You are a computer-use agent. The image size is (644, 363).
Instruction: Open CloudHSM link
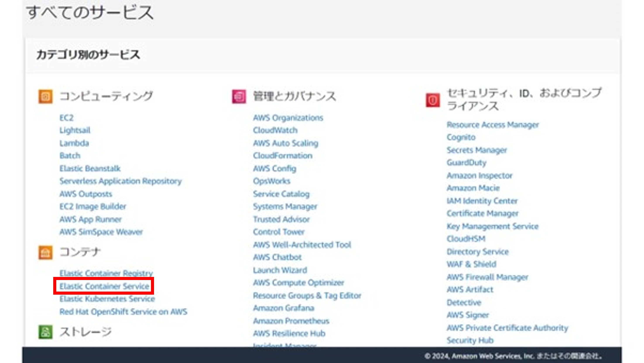pyautogui.click(x=466, y=239)
